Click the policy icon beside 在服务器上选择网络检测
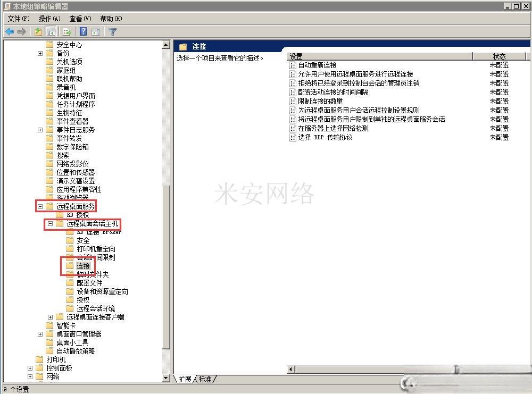 [x=293, y=129]
